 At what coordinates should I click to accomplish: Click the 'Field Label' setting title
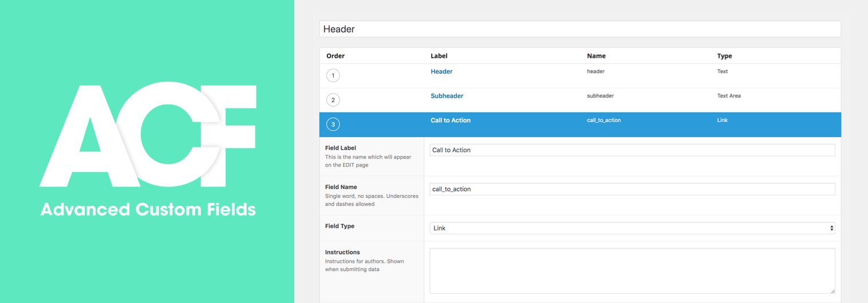pyautogui.click(x=341, y=147)
